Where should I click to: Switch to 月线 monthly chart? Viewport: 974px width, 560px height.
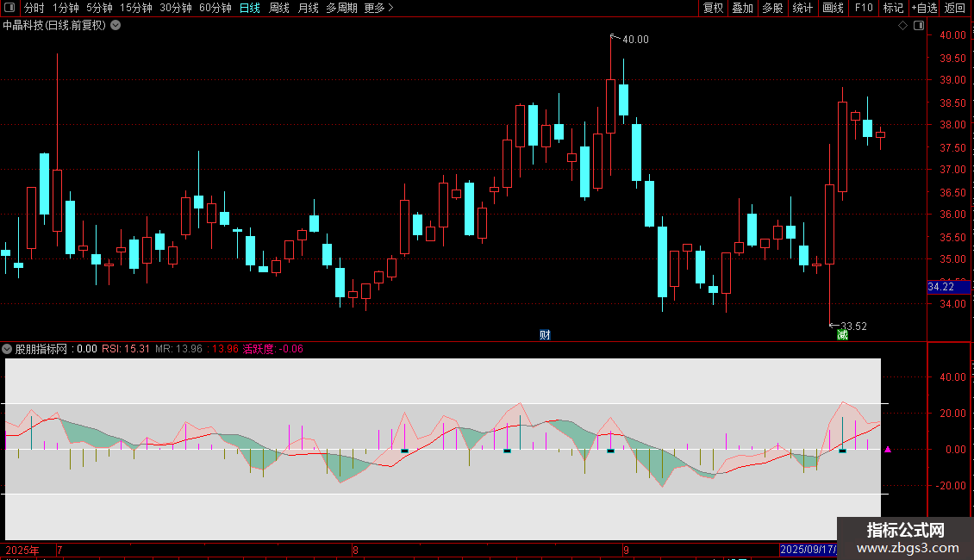(x=308, y=8)
